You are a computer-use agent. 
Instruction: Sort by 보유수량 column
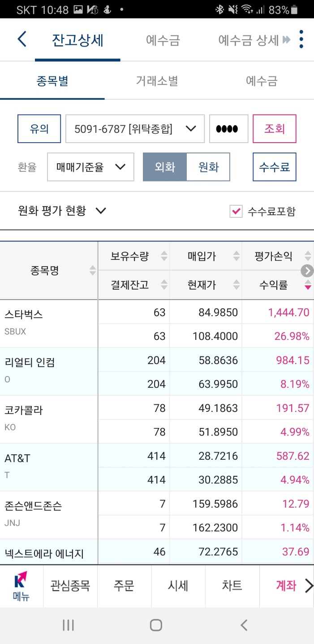164,256
